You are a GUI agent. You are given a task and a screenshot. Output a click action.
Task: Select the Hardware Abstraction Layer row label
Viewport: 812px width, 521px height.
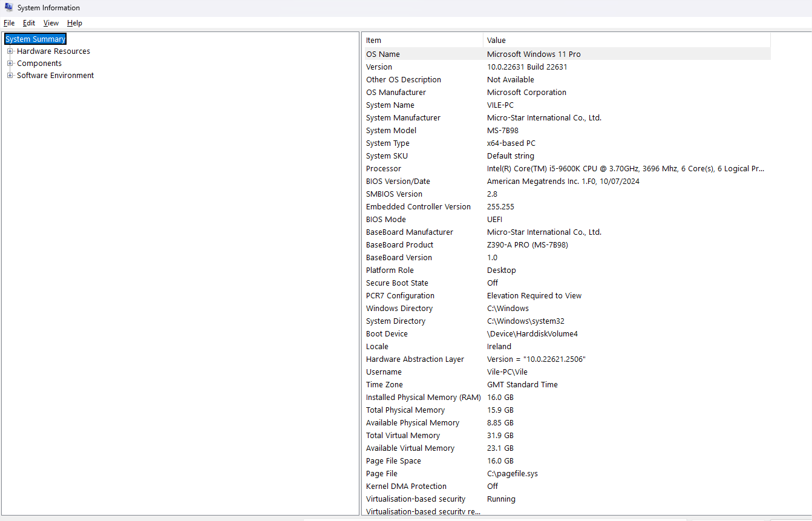pyautogui.click(x=415, y=359)
